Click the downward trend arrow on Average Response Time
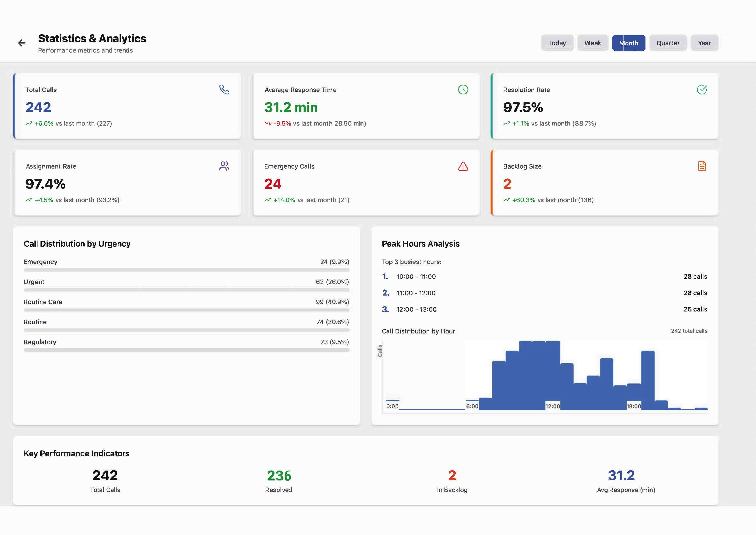Viewport: 756px width, 535px height. click(267, 124)
